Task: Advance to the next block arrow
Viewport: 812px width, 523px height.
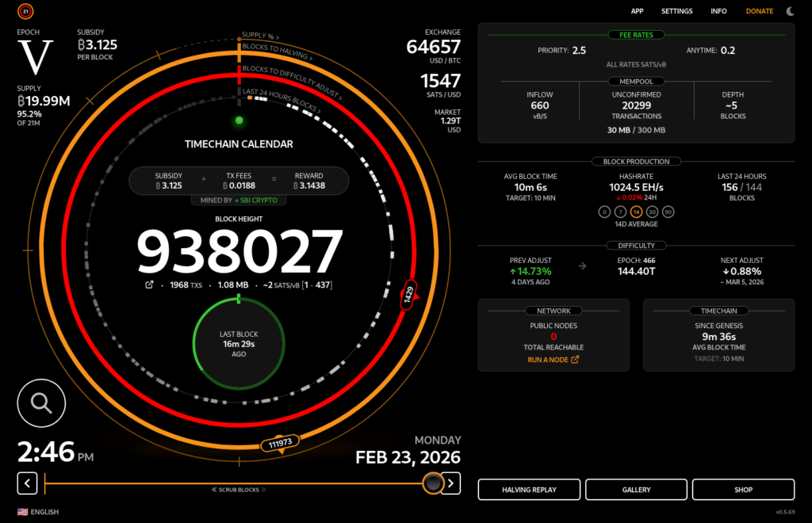Action: point(450,483)
